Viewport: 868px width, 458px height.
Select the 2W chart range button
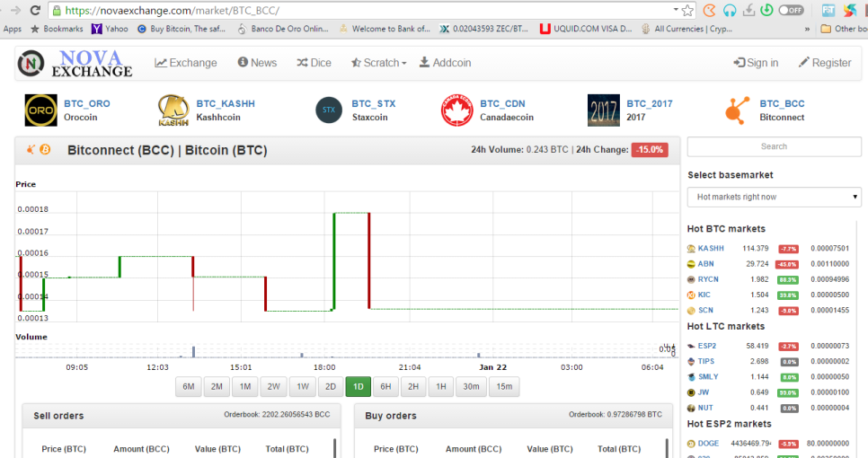pyautogui.click(x=273, y=387)
